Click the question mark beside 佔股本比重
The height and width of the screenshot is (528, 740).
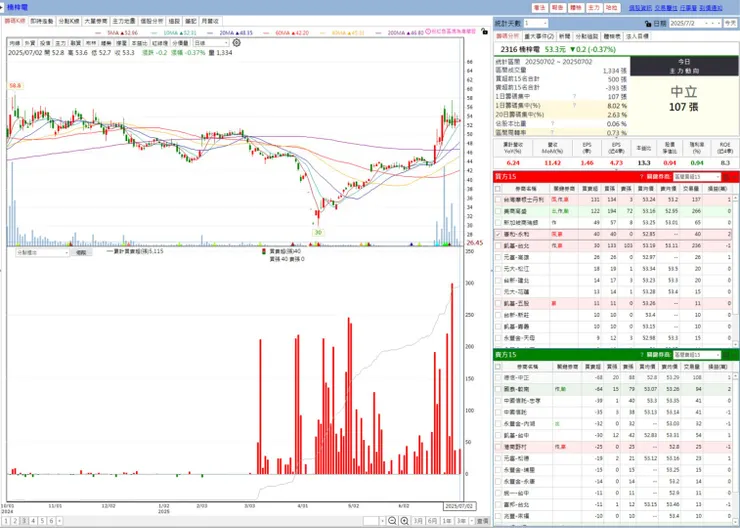(552, 124)
